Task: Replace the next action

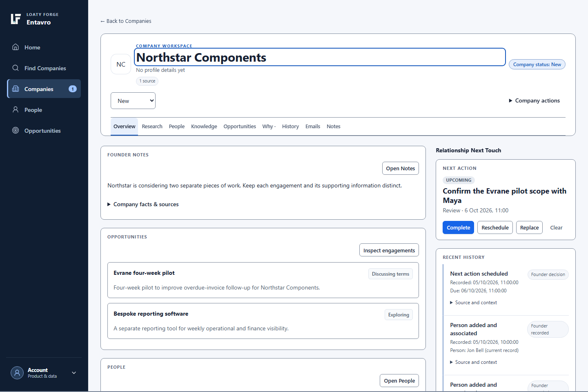Action: [x=529, y=227]
